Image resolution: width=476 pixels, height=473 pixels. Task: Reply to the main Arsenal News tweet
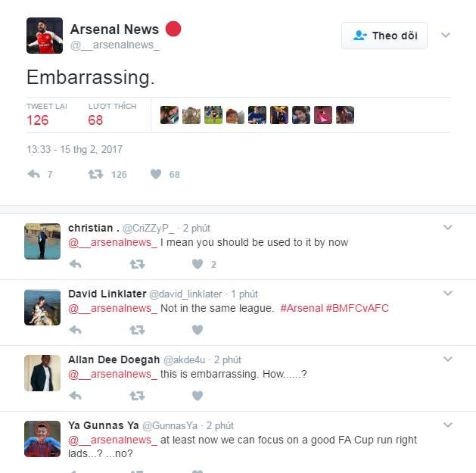click(x=34, y=174)
